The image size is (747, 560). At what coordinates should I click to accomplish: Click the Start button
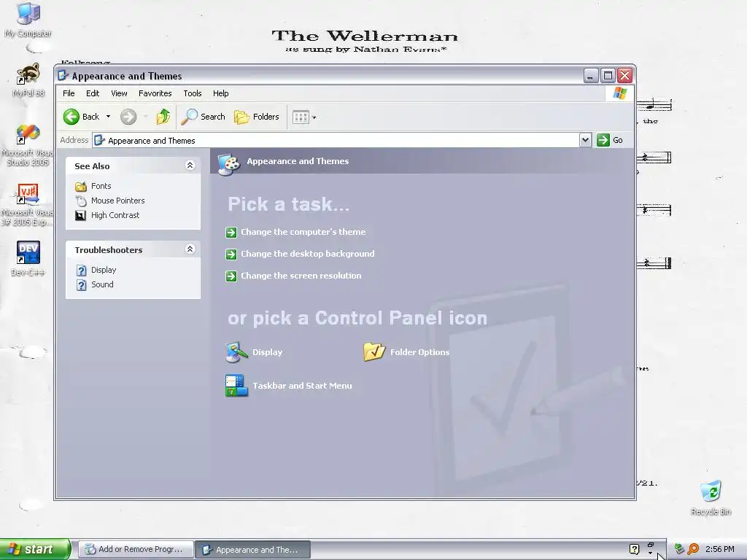35,549
